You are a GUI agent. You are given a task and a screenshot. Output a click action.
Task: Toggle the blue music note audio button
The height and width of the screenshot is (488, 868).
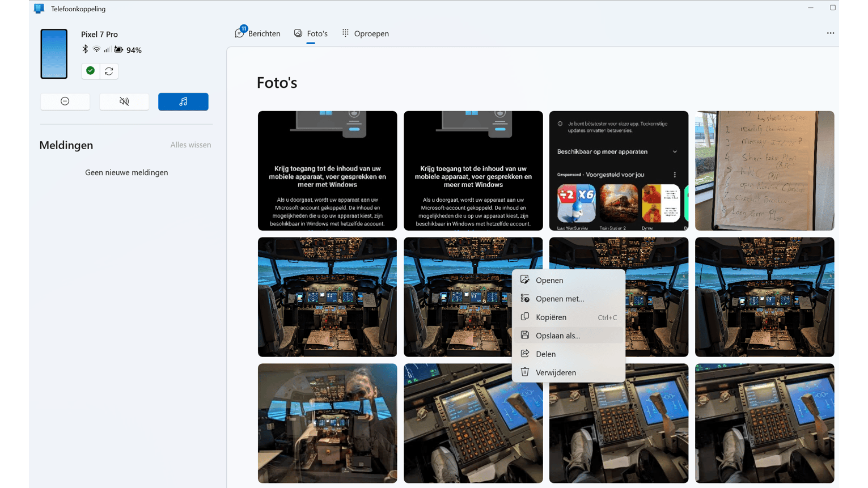coord(183,101)
